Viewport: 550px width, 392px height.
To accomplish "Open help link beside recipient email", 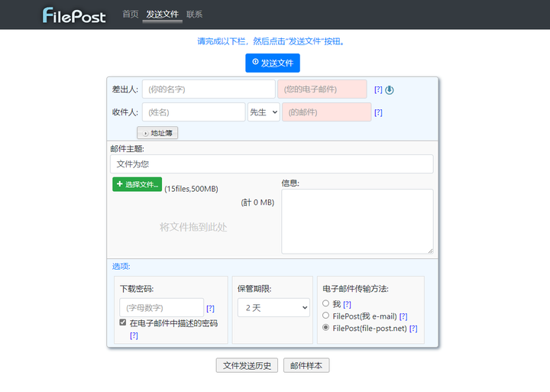I will point(378,112).
